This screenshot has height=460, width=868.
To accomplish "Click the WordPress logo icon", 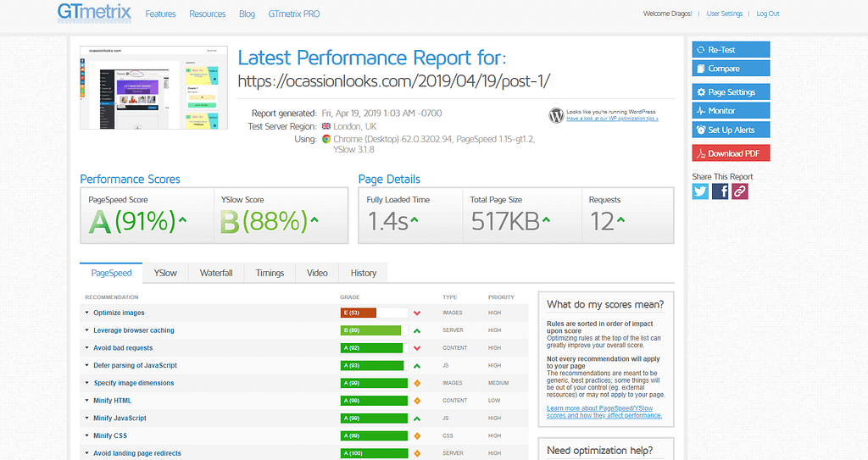I will (x=556, y=115).
